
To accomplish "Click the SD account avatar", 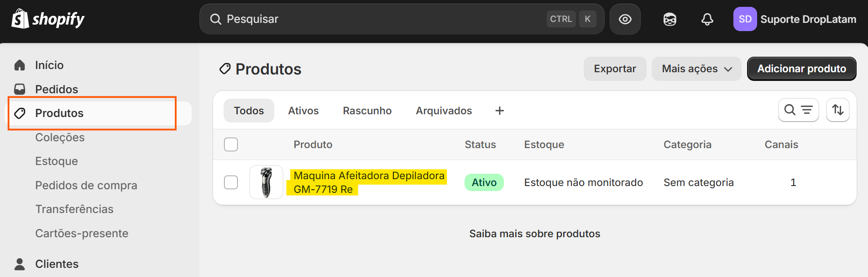I will pos(745,19).
